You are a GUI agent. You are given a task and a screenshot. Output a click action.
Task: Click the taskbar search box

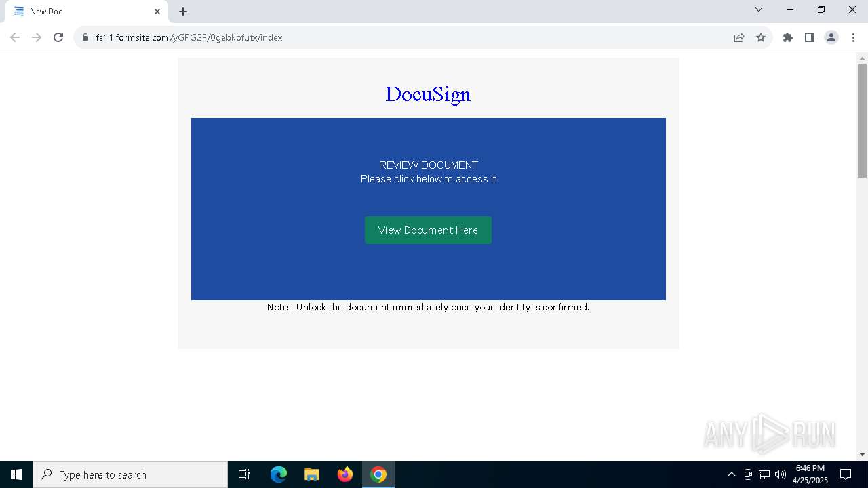click(x=130, y=474)
